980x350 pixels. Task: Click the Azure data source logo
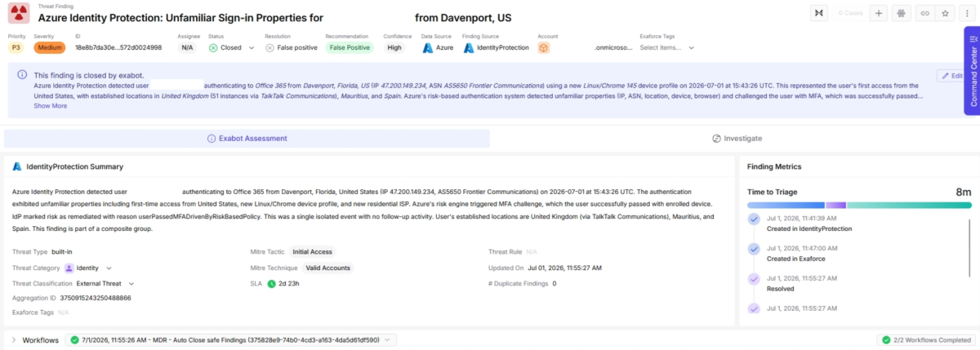427,48
